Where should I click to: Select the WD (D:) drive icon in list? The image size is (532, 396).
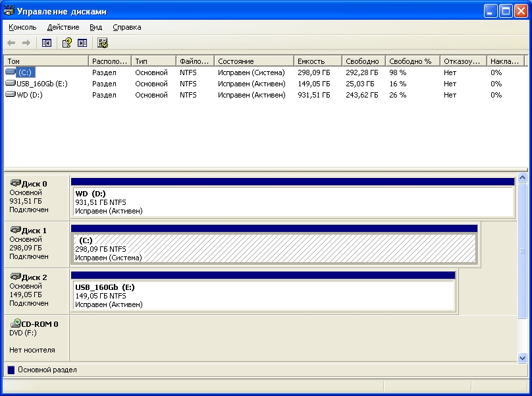[x=11, y=94]
